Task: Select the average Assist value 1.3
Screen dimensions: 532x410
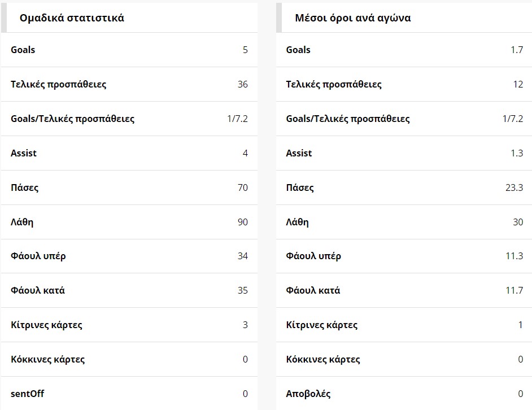Action: point(517,153)
